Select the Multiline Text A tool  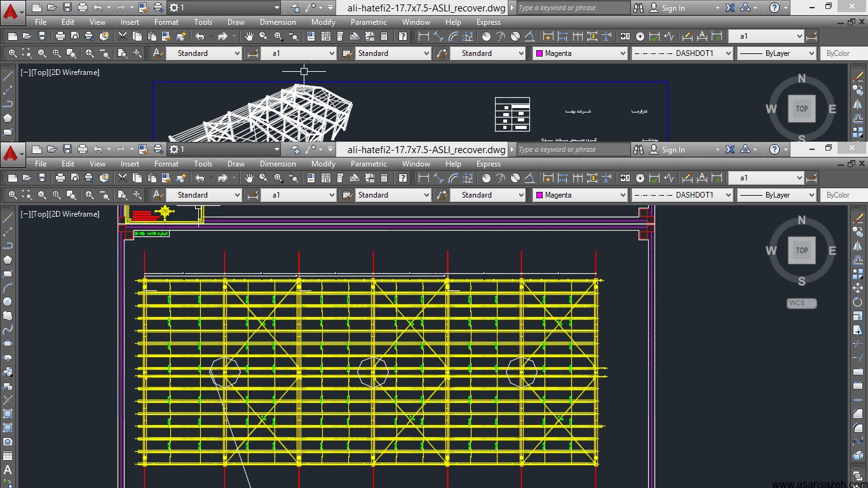(x=8, y=470)
